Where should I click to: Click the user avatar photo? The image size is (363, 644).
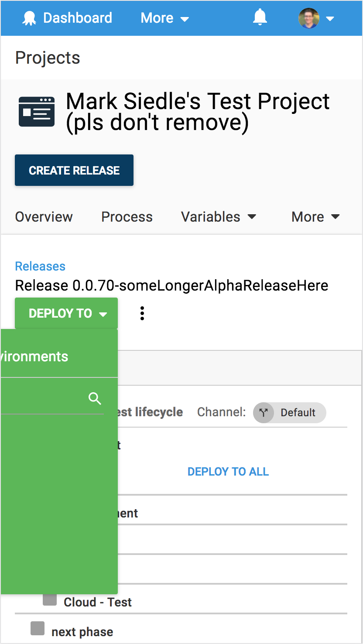[309, 18]
